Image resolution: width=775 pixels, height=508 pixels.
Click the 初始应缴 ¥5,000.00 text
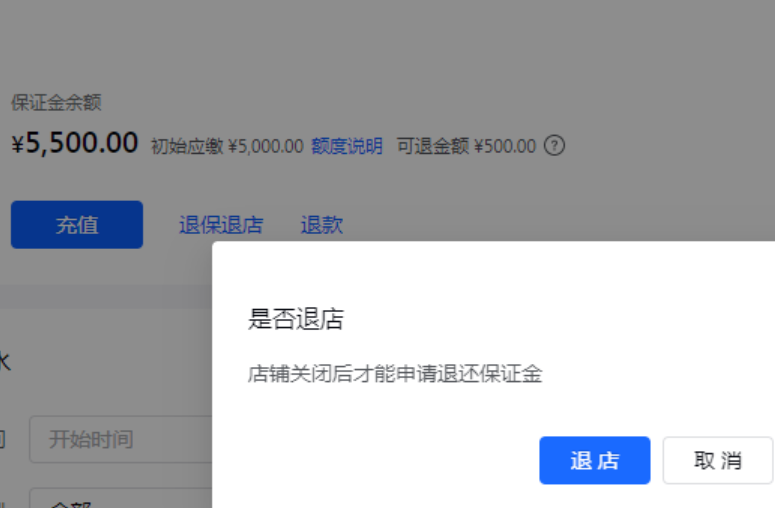pos(227,146)
